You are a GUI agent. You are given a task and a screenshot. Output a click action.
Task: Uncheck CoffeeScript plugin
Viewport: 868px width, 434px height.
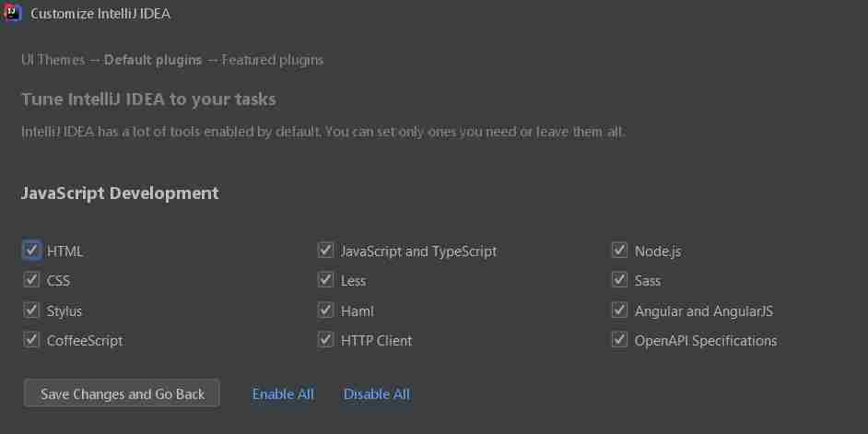click(x=32, y=339)
